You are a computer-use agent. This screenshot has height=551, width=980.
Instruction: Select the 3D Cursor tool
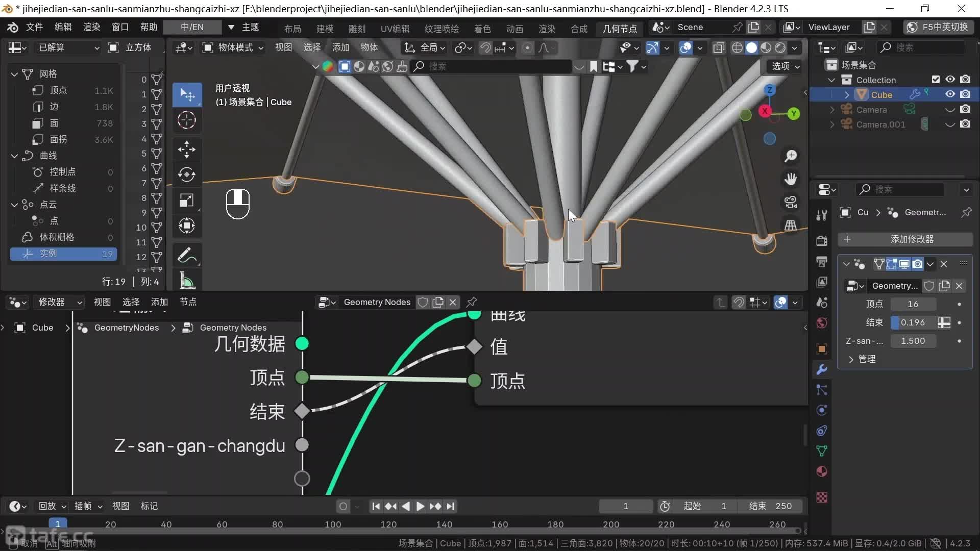pyautogui.click(x=187, y=120)
